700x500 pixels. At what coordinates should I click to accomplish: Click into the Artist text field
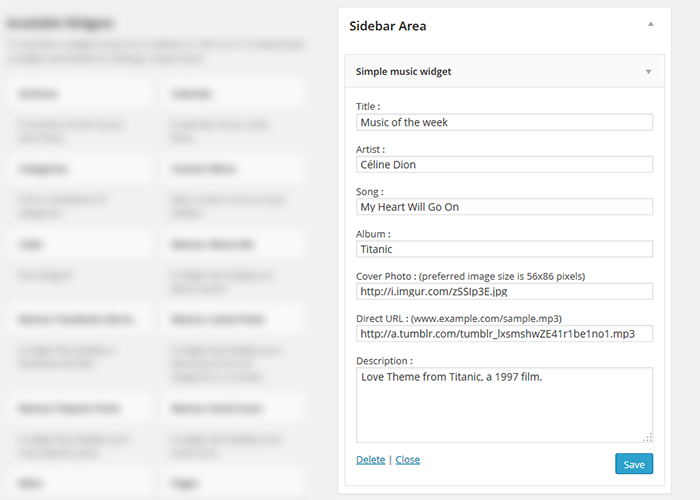click(x=504, y=164)
